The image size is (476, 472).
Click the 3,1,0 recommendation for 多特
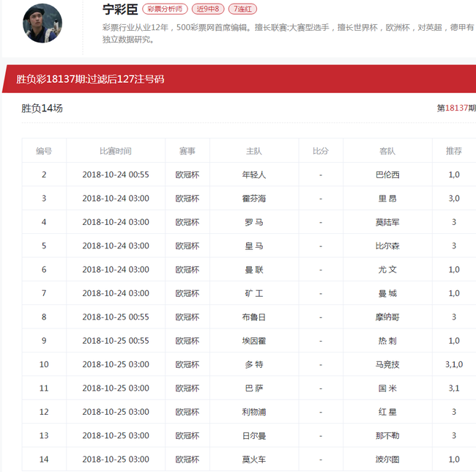(454, 364)
